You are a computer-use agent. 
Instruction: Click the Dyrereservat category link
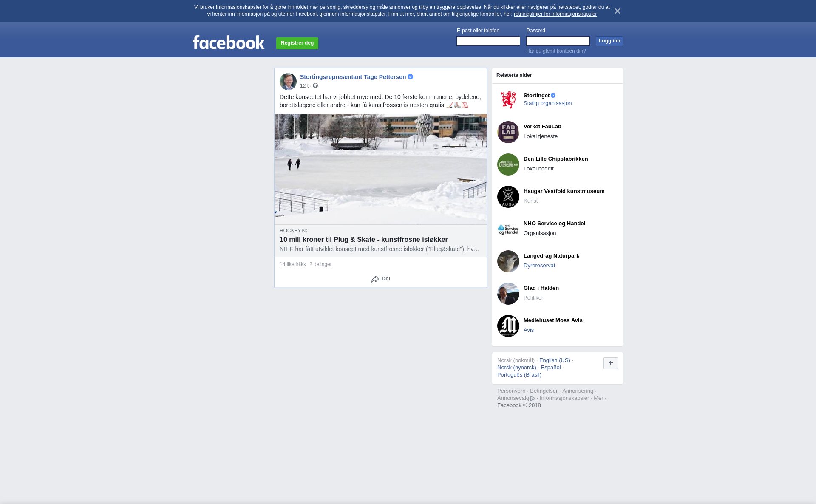[x=539, y=266]
